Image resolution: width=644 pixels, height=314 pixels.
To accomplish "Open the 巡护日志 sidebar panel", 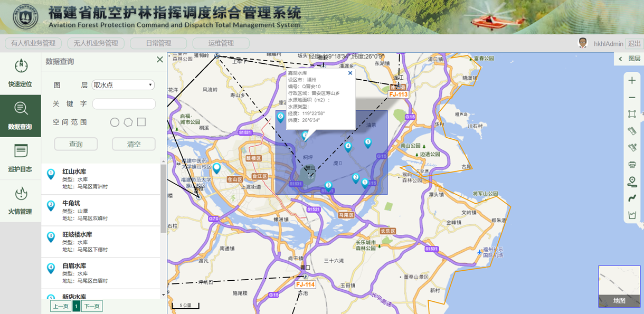I will [x=20, y=158].
